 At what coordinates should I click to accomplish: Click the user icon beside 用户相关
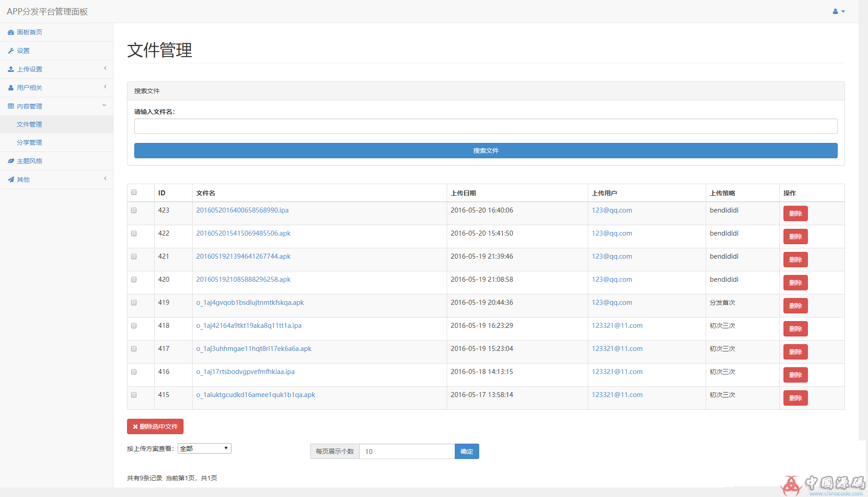pos(11,88)
